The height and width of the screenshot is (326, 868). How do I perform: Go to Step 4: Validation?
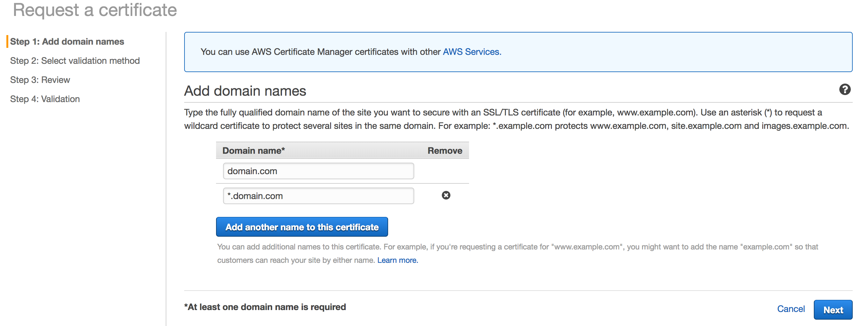(x=45, y=99)
